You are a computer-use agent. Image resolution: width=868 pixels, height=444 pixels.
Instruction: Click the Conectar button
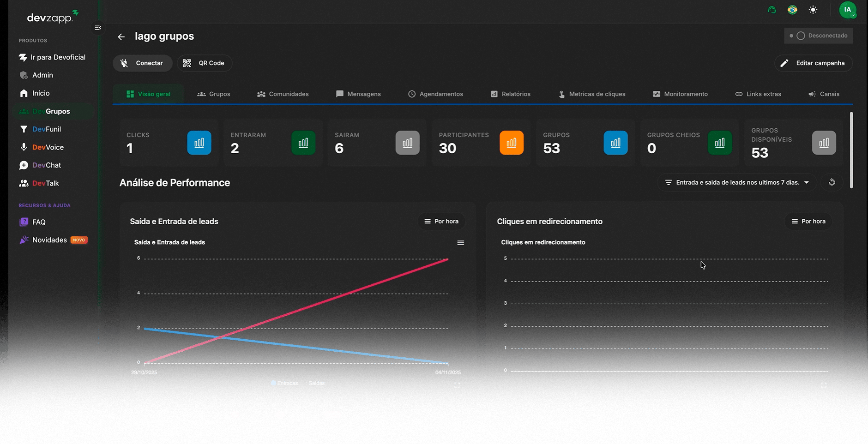point(142,63)
